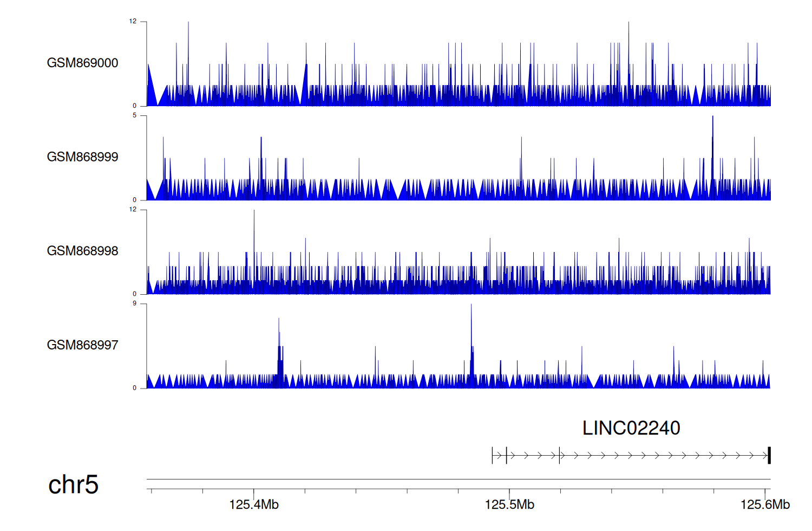This screenshot has height=531, width=812.
Task: Click the zero baseline label of the GSM868997 track
Action: click(x=134, y=388)
